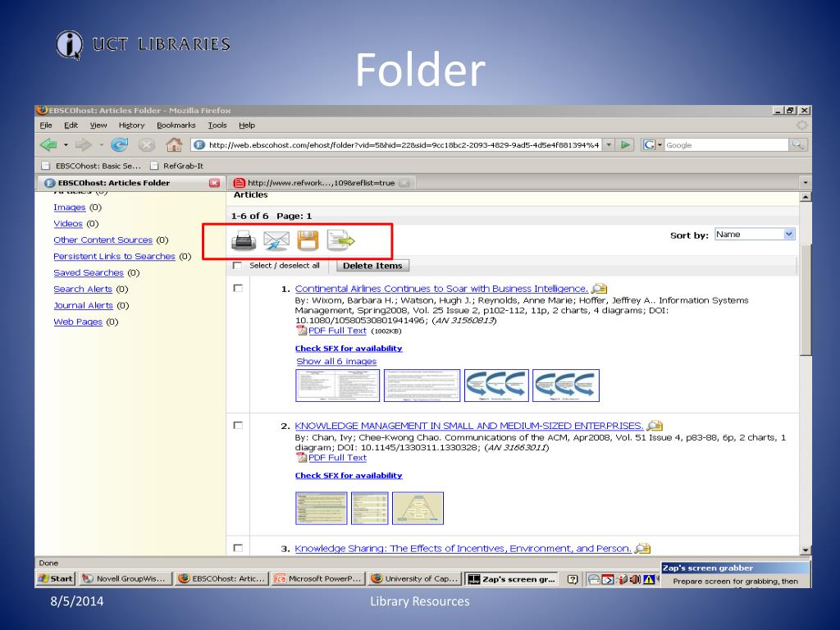Open View menu
840x630 pixels.
click(98, 126)
